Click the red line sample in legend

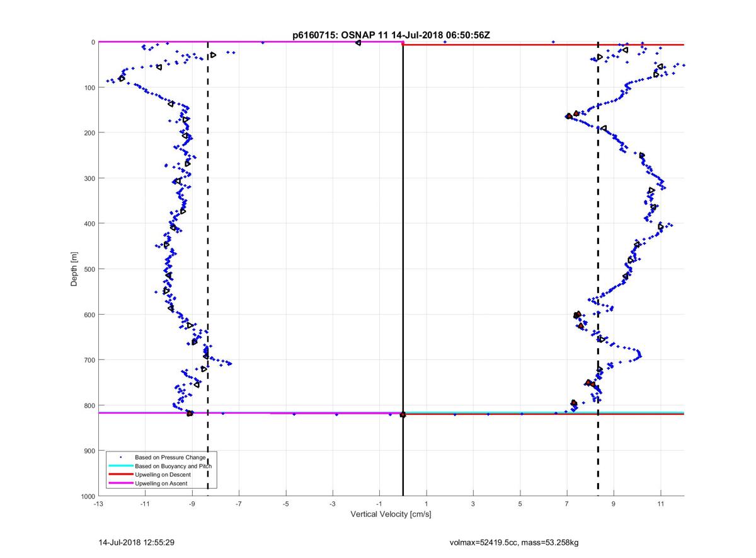tap(120, 474)
